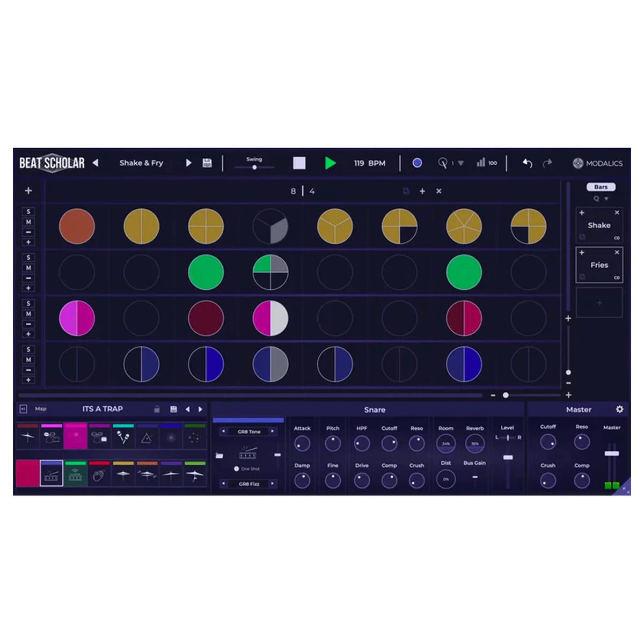Select the drum kit pad with pink bar
This screenshot has width=644, height=644.
(52, 436)
